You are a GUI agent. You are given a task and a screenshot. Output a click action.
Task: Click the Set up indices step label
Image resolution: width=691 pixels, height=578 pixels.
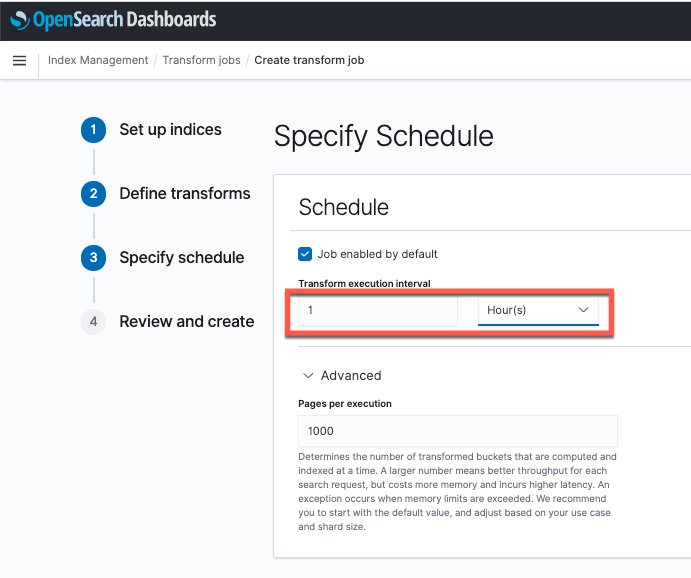(x=171, y=130)
